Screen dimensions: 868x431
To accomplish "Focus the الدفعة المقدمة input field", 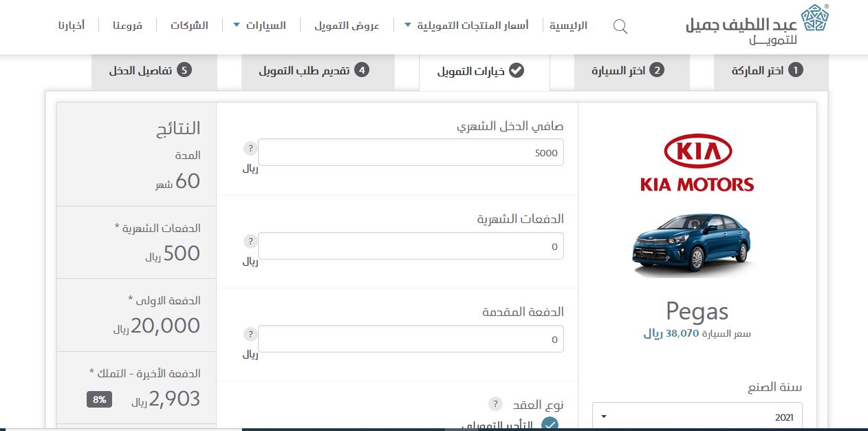I will (x=411, y=339).
